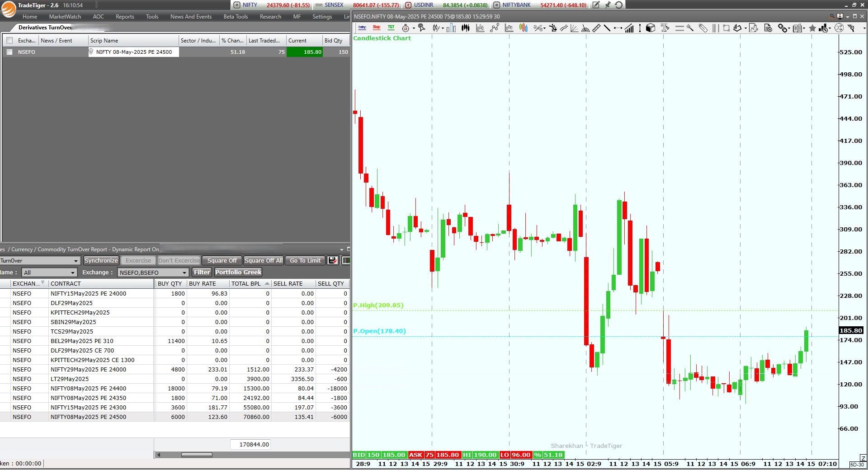Select the diagonal trend line tool
868x470 pixels.
[x=607, y=28]
